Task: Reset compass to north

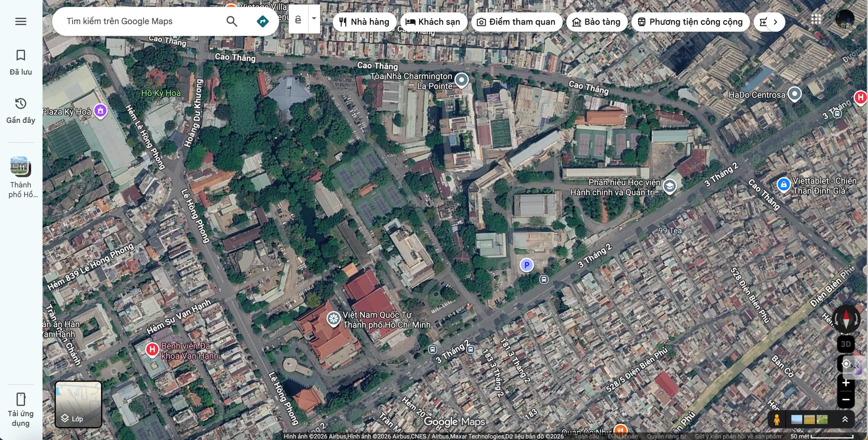Action: pos(846,319)
